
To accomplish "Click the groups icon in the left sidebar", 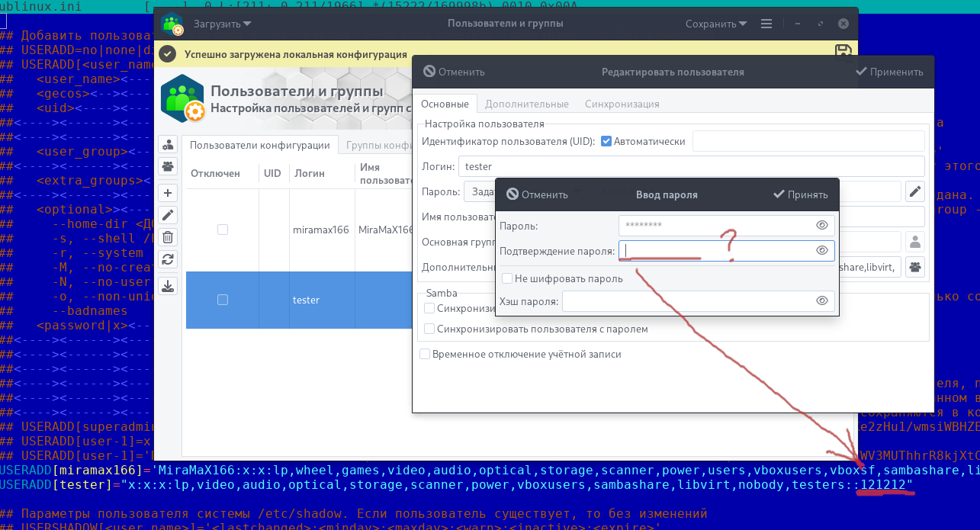I will click(168, 165).
